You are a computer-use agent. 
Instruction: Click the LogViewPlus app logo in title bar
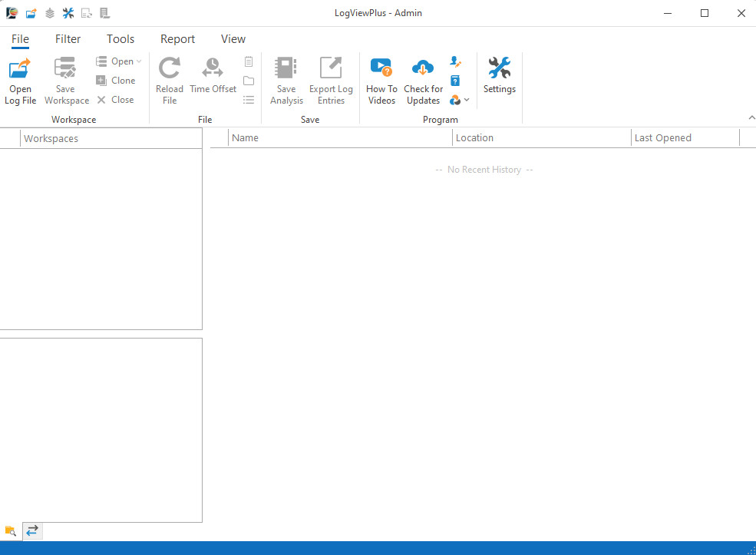point(12,13)
